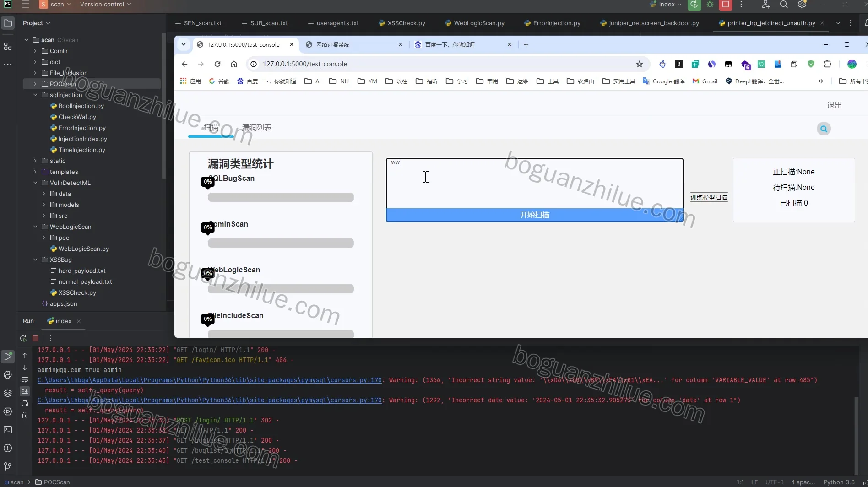Expand the POCScan folder

tap(35, 84)
